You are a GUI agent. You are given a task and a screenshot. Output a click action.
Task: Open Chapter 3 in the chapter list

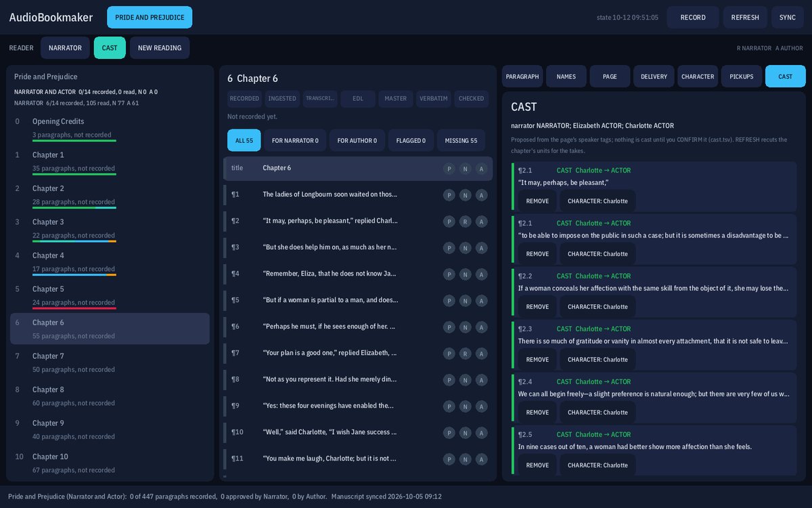[x=110, y=228]
